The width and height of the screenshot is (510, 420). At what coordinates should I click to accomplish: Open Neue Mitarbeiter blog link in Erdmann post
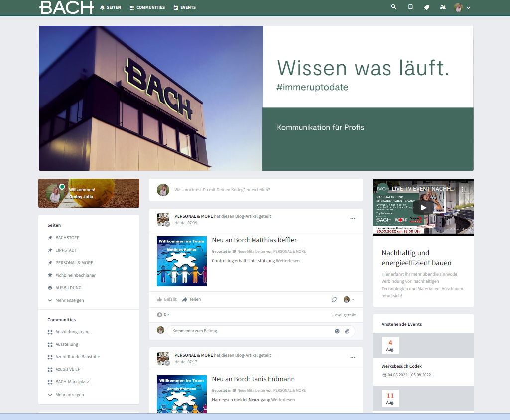pyautogui.click(x=251, y=391)
